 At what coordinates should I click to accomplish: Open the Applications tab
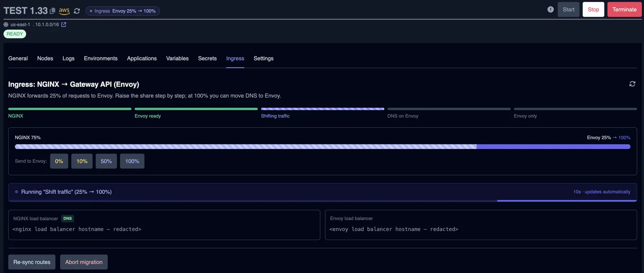point(142,58)
